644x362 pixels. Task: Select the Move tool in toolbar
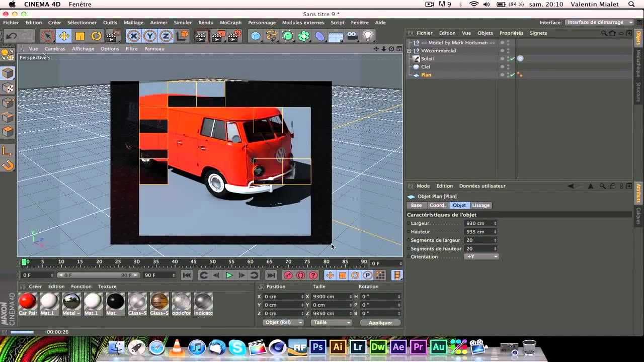point(64,36)
